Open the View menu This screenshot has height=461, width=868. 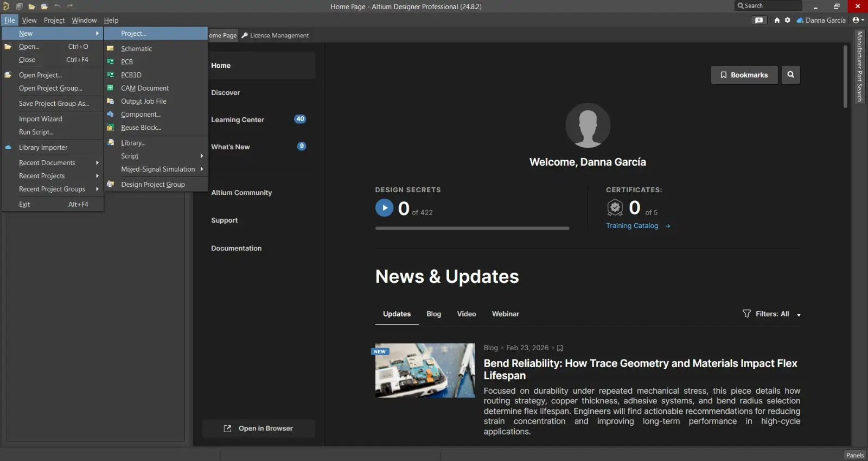(29, 20)
